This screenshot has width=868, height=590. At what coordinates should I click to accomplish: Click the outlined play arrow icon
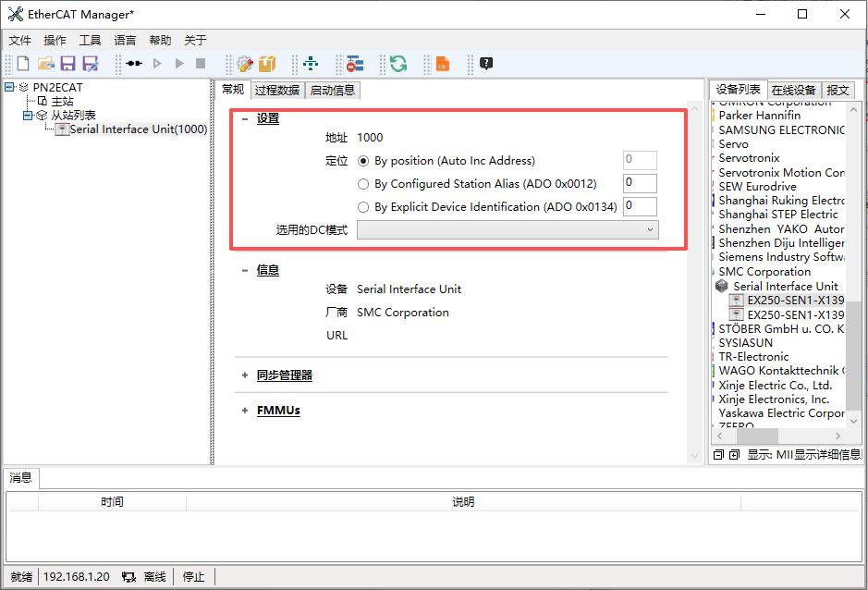pos(157,63)
